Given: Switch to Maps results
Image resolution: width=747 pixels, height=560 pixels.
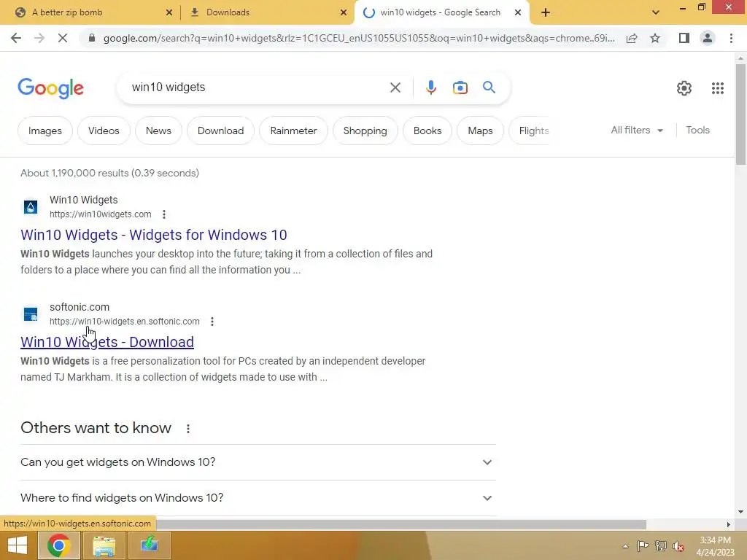Looking at the screenshot, I should coord(480,131).
